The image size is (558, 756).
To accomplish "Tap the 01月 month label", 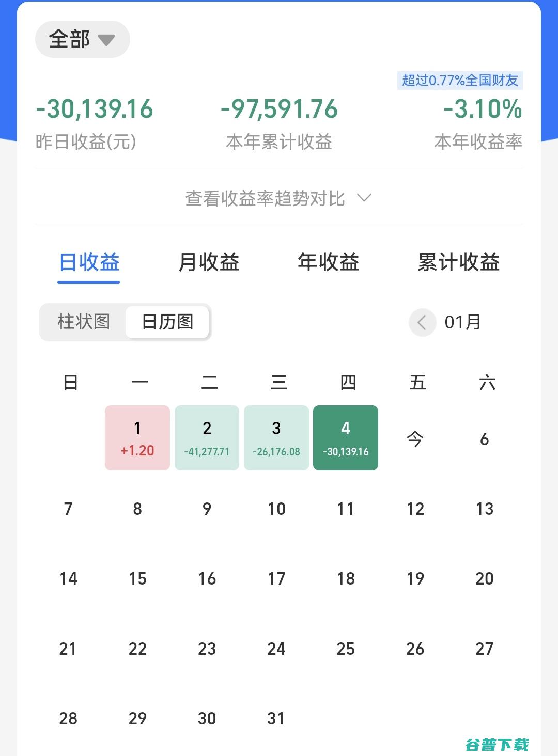I will 462,322.
